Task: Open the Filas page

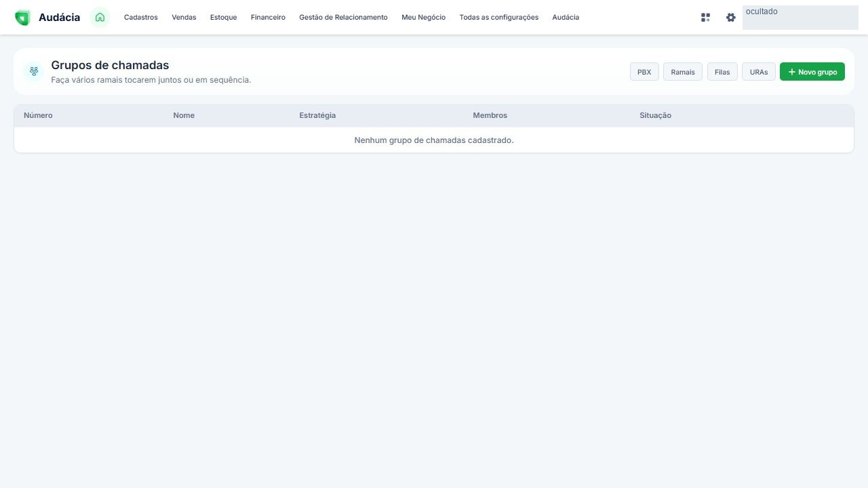Action: [x=722, y=72]
